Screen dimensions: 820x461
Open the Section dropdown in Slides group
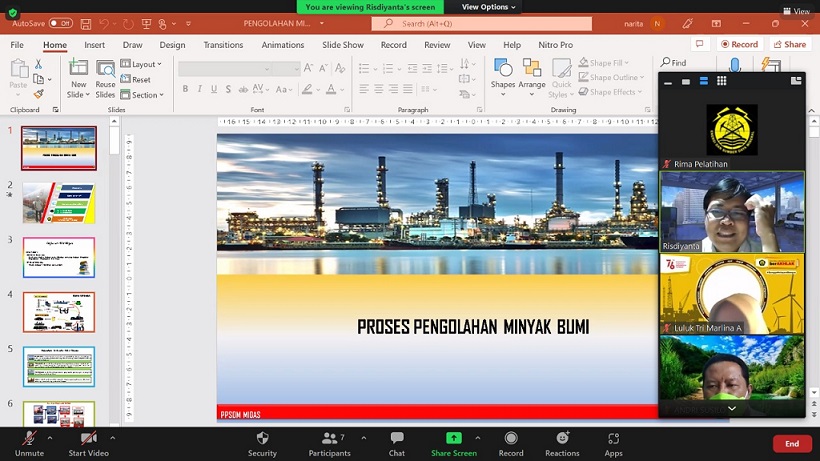pos(145,95)
